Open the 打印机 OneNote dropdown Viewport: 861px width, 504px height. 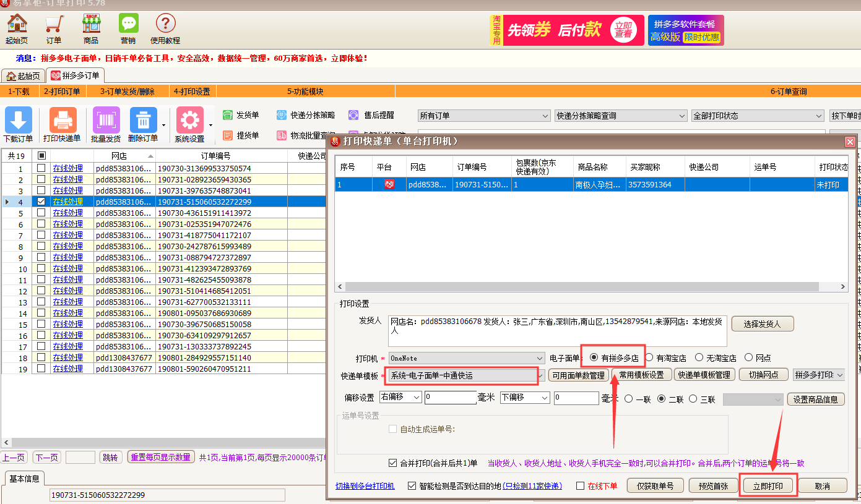point(467,358)
